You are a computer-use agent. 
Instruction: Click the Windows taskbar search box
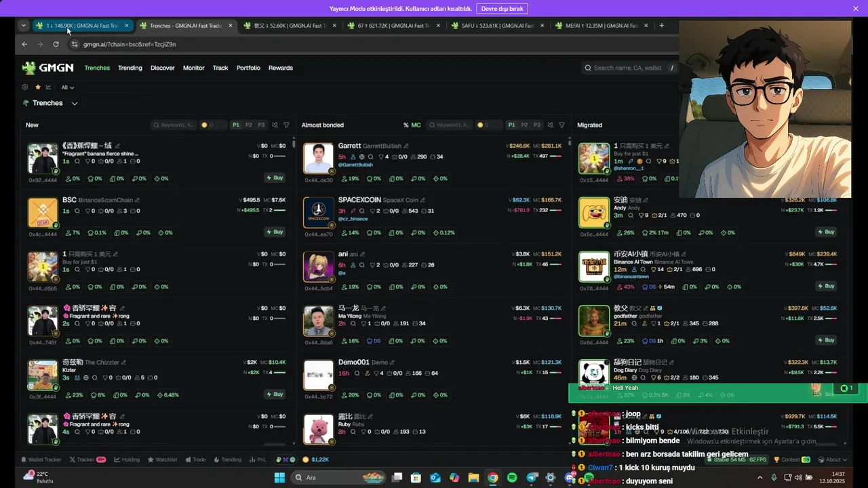(x=339, y=478)
